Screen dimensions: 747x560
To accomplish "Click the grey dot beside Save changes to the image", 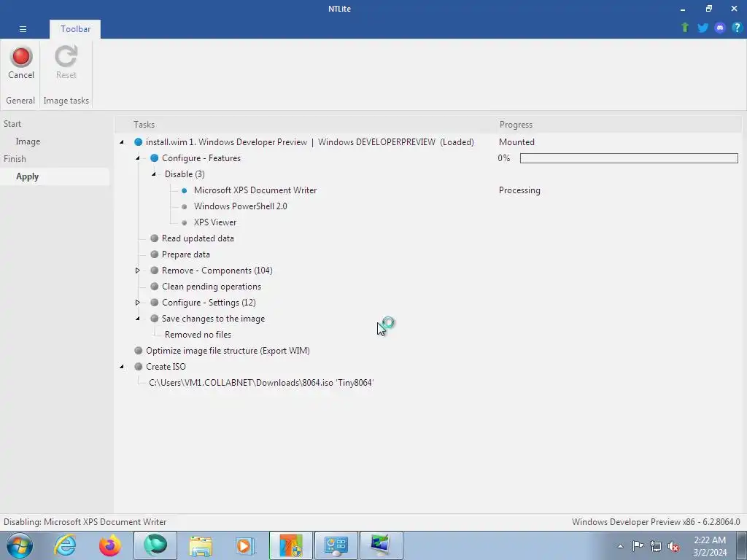I will coord(155,319).
